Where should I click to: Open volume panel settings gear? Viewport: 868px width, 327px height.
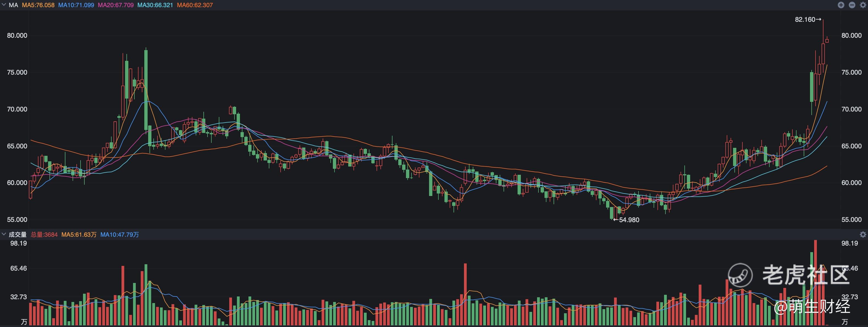[863, 235]
